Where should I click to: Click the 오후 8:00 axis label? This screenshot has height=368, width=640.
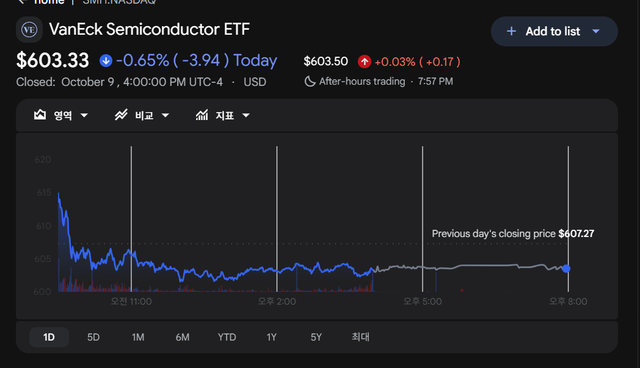click(568, 301)
